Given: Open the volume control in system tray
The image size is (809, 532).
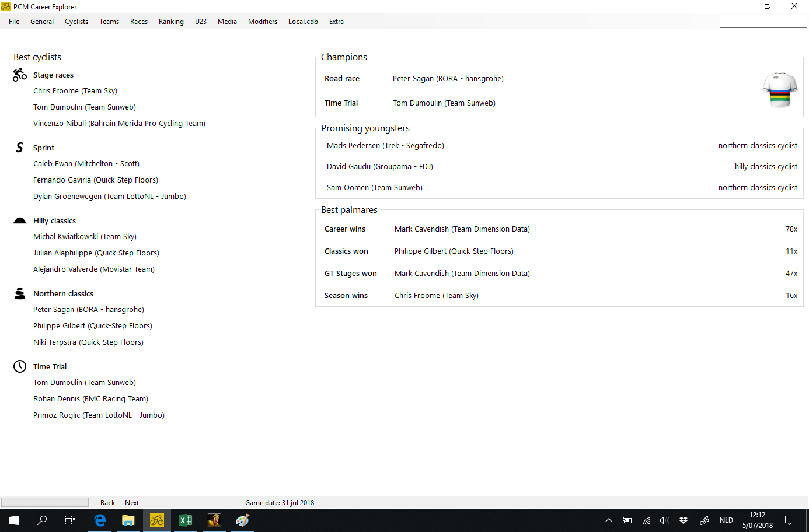Looking at the screenshot, I should click(x=664, y=520).
